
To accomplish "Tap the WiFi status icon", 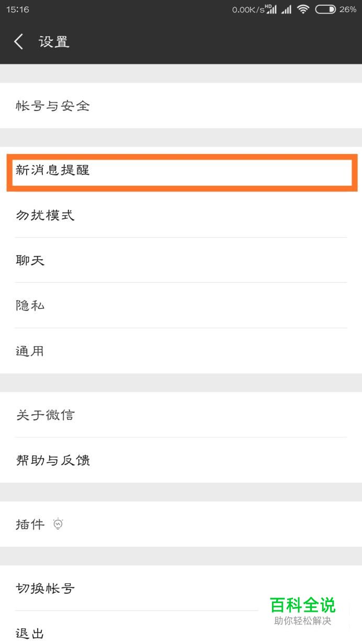I will [x=303, y=9].
